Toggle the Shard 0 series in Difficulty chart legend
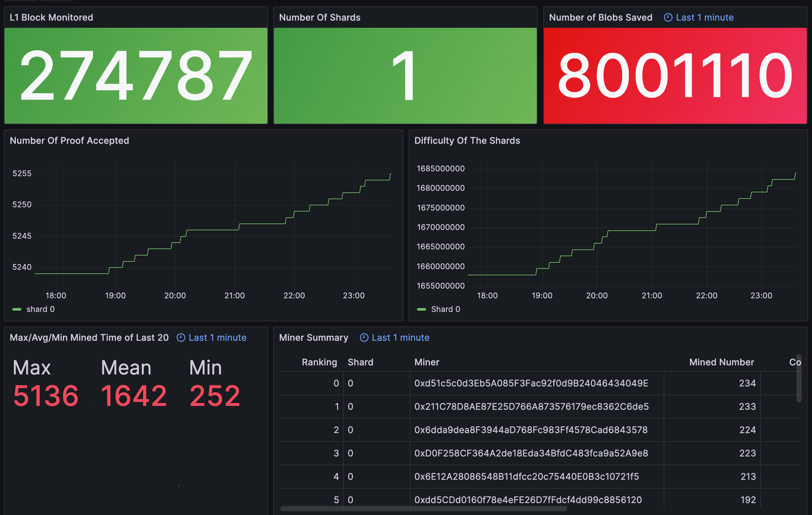Screen dimensions: 812x515 (445, 309)
